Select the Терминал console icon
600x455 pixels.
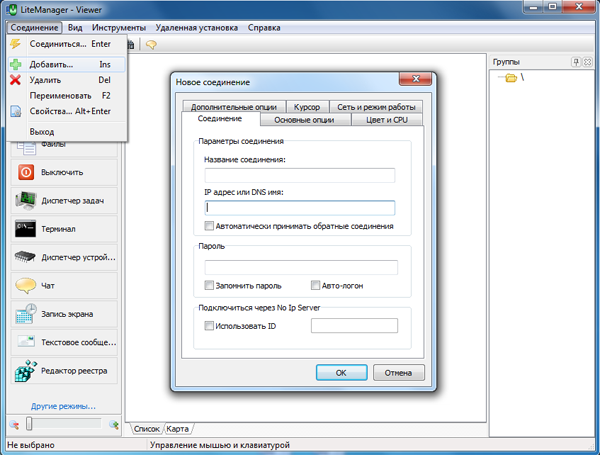click(x=26, y=228)
